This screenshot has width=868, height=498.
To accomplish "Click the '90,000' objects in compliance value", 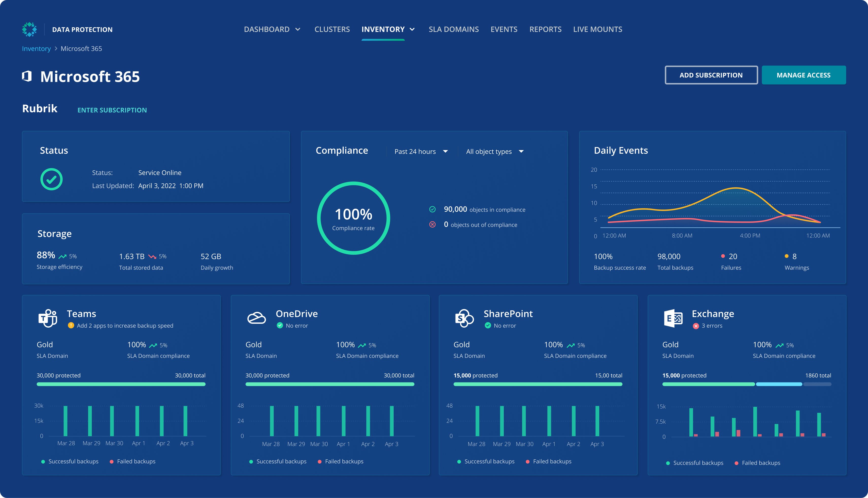I will pyautogui.click(x=455, y=209).
